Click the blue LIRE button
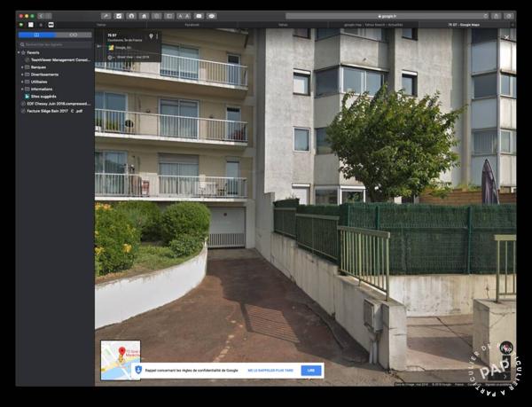532x407 pixels. 311,371
